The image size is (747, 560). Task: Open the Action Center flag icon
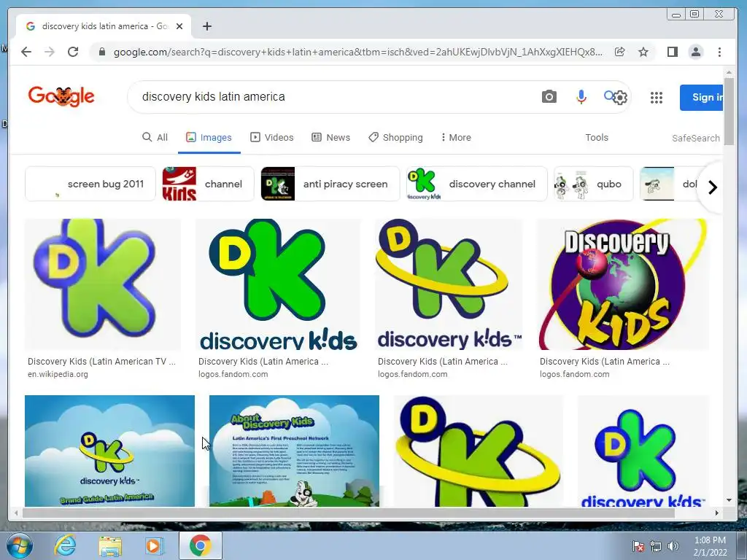pyautogui.click(x=638, y=546)
